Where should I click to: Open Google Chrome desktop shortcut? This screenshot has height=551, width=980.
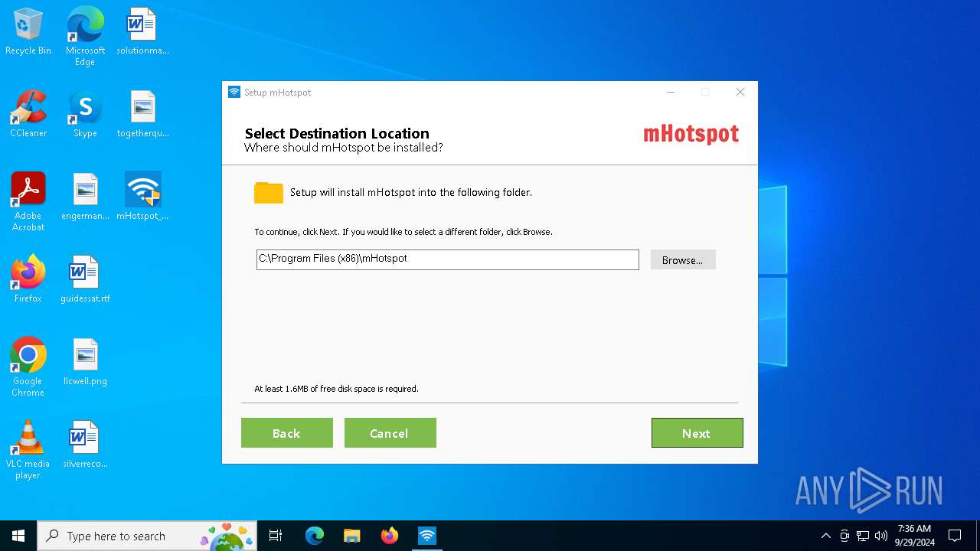pyautogui.click(x=28, y=367)
